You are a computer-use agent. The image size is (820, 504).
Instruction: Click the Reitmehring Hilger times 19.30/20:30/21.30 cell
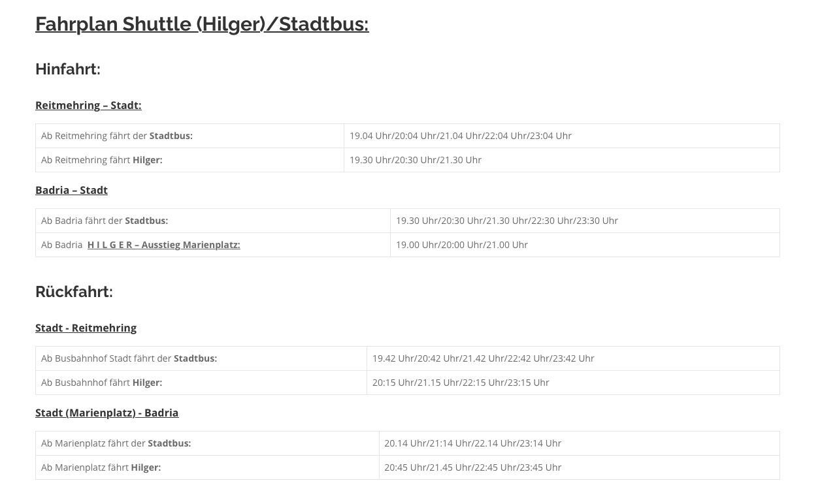(416, 160)
